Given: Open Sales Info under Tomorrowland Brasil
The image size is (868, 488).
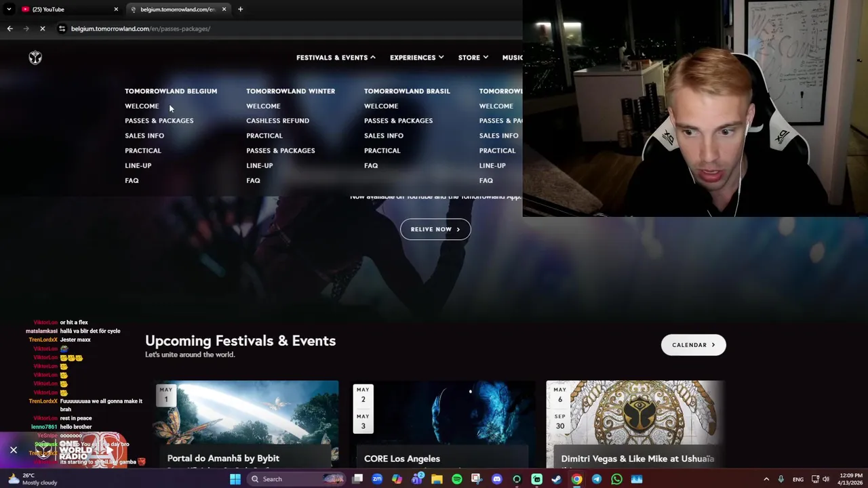Looking at the screenshot, I should (x=383, y=136).
